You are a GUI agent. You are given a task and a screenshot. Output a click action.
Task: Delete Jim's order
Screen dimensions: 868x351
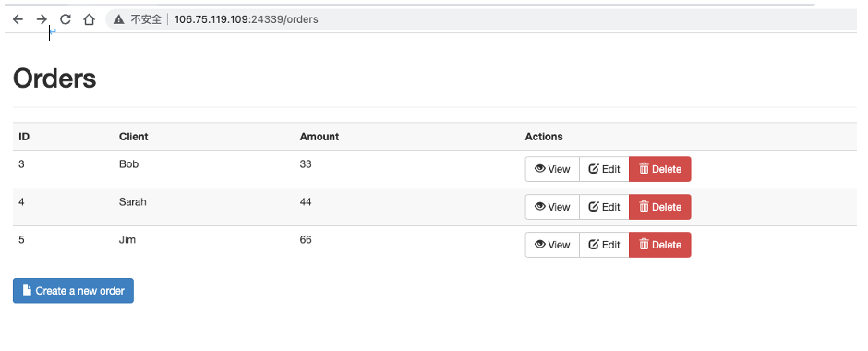(660, 245)
